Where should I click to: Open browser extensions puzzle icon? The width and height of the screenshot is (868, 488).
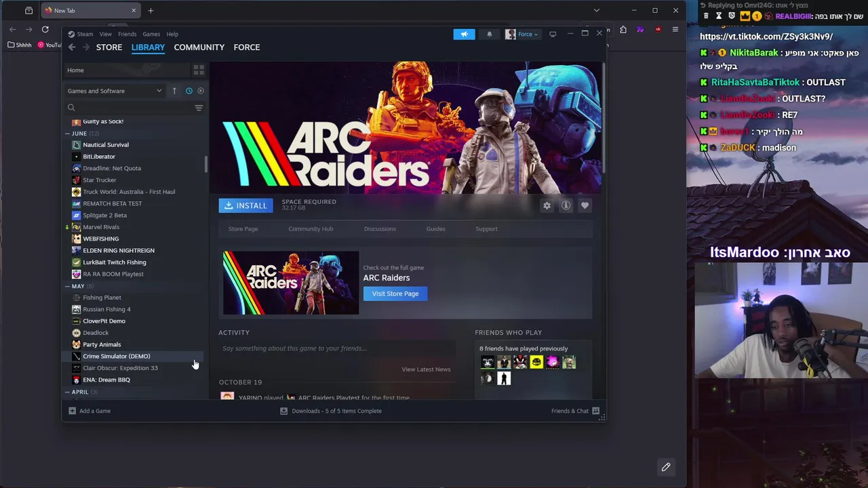pos(623,29)
